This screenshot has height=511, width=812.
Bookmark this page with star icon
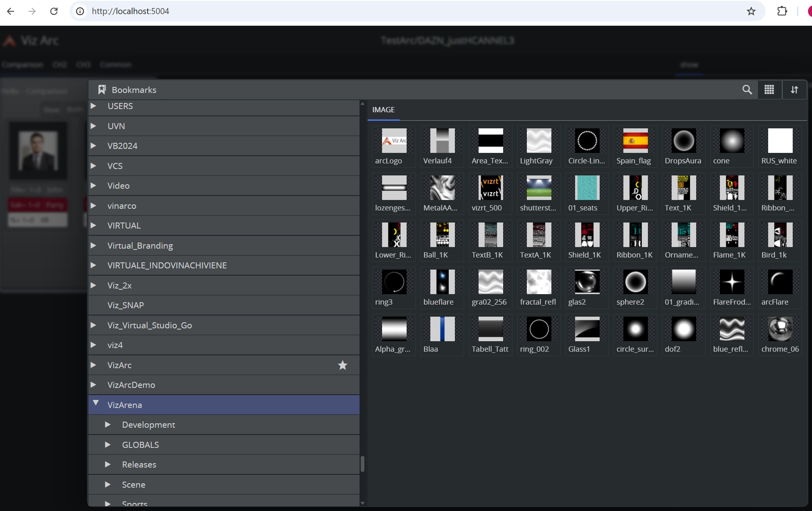751,11
